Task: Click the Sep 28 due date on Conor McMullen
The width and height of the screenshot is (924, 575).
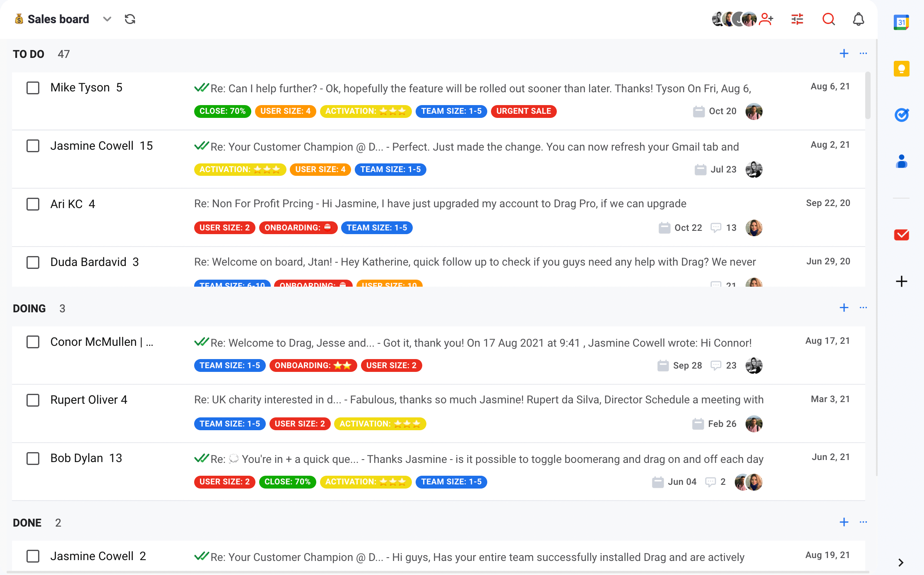Action: tap(680, 366)
